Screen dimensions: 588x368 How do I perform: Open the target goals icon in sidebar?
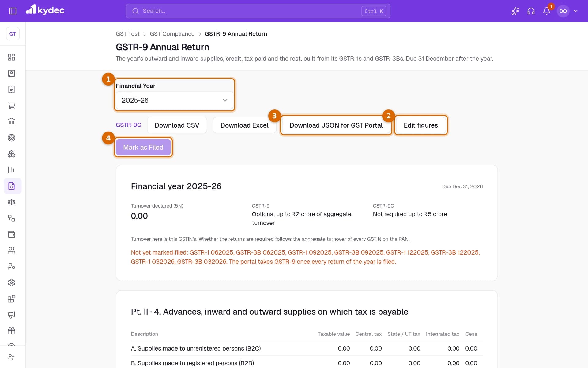[11, 138]
